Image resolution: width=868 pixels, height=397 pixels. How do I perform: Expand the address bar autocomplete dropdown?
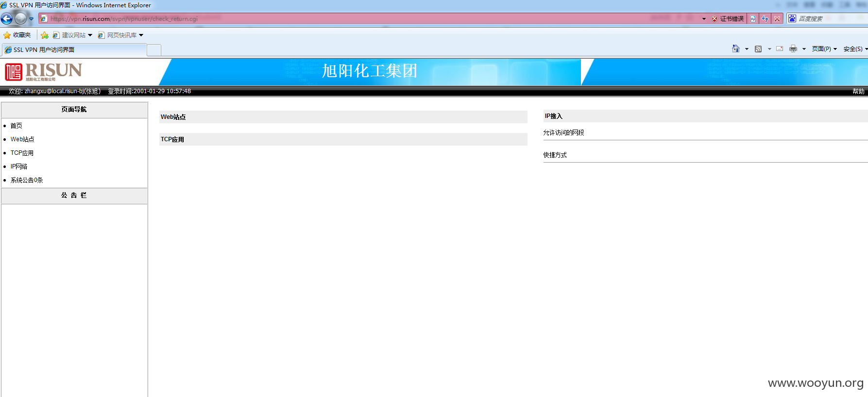coord(704,19)
